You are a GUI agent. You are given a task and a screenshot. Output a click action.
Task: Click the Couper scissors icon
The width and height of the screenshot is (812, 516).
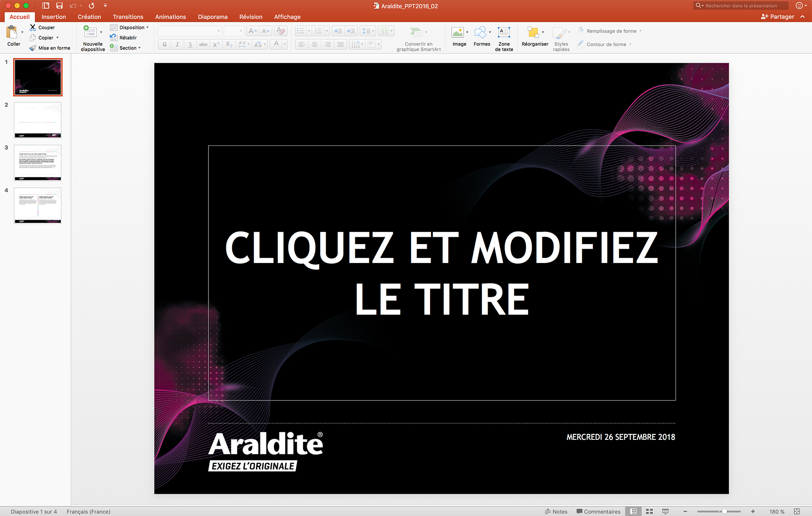coord(33,27)
